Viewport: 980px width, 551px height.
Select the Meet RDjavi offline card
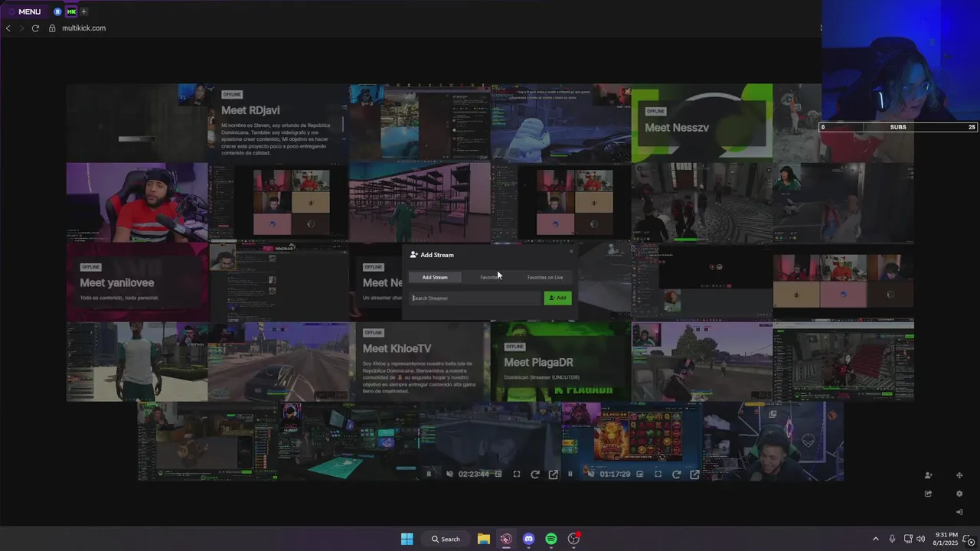pos(278,122)
